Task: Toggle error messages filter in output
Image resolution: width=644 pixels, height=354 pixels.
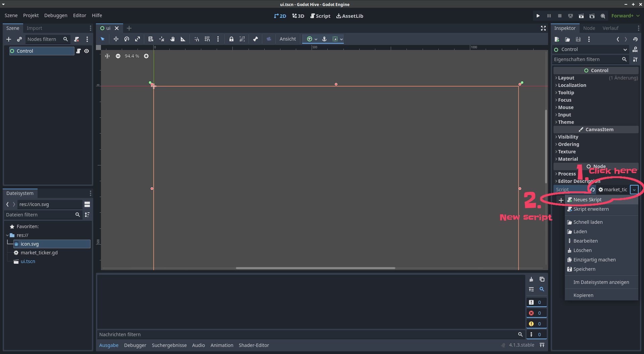Action: click(x=536, y=313)
